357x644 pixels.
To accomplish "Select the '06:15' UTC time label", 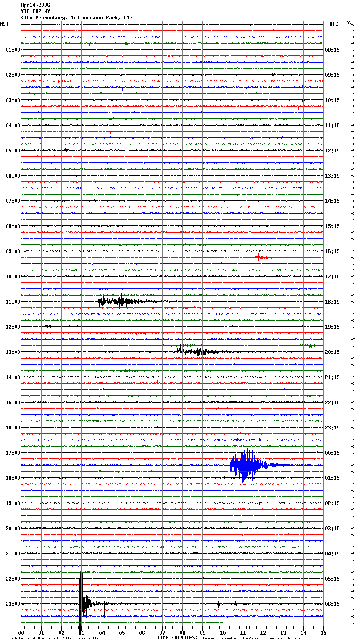I will pyautogui.click(x=332, y=604).
